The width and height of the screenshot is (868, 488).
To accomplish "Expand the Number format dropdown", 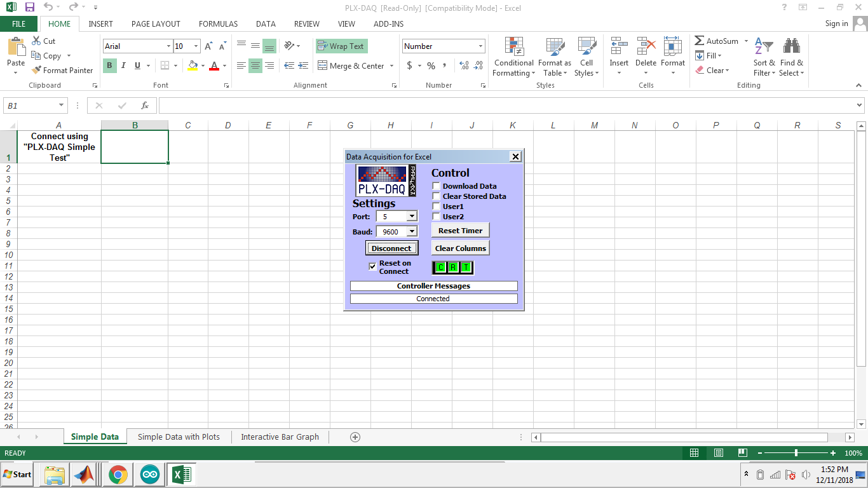I will coord(480,46).
